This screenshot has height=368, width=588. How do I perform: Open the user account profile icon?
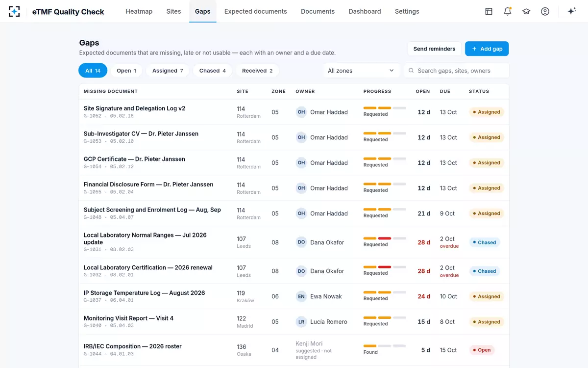pyautogui.click(x=545, y=11)
